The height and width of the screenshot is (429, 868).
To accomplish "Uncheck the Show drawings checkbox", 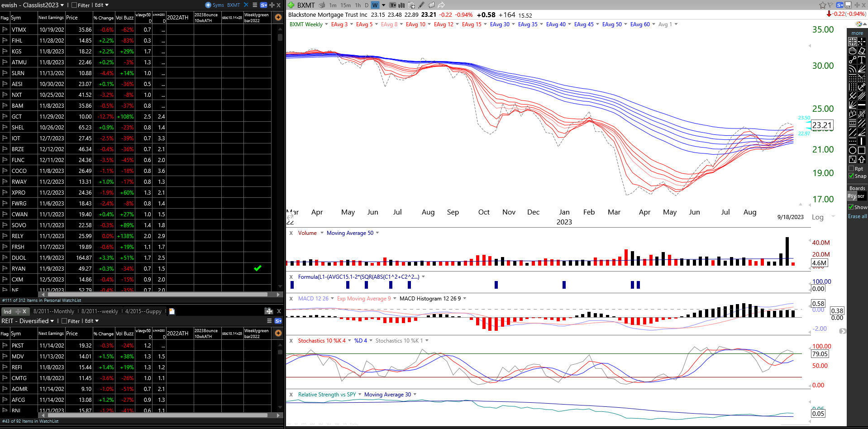I will (x=851, y=207).
